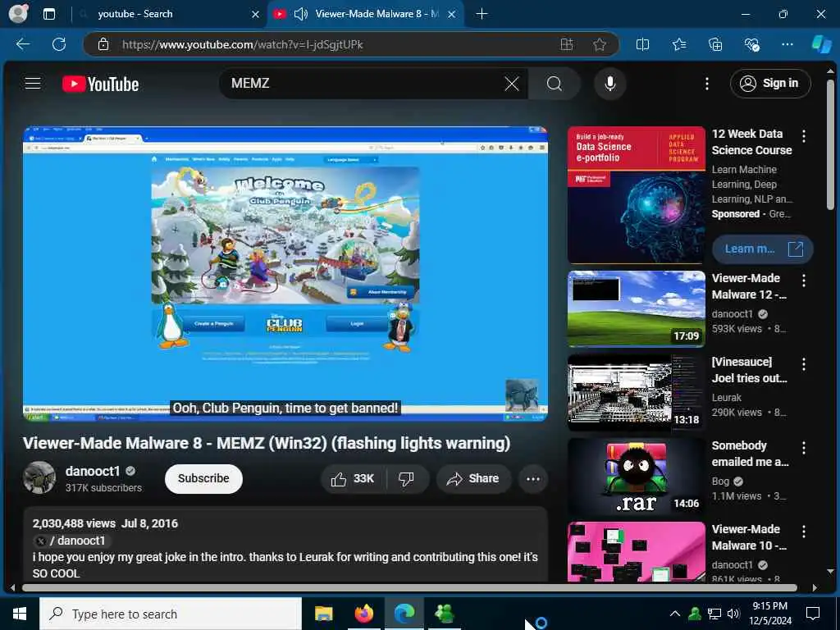Viewport: 840px width, 630px height.
Task: Mute the tab via speaker icon
Action: pyautogui.click(x=301, y=14)
